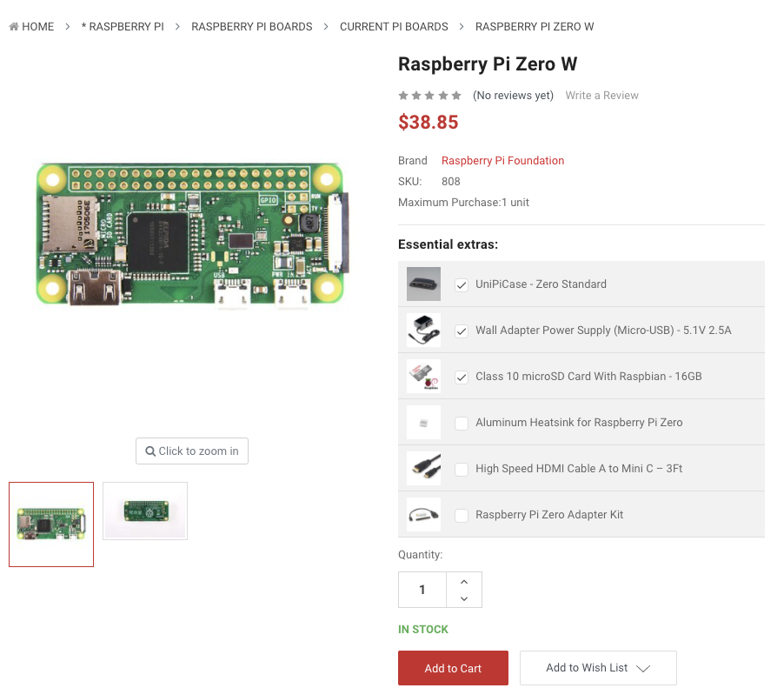
Task: Click the $38.85 price
Action: pyautogui.click(x=428, y=122)
